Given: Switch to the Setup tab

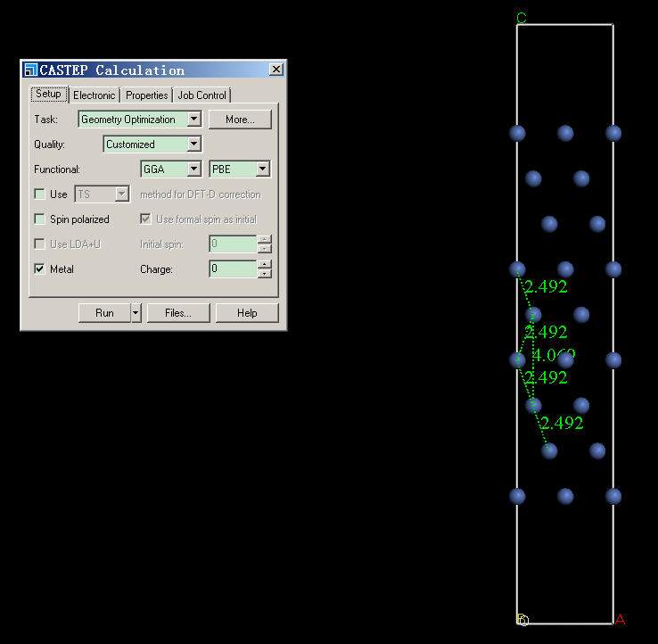Looking at the screenshot, I should click(x=48, y=94).
